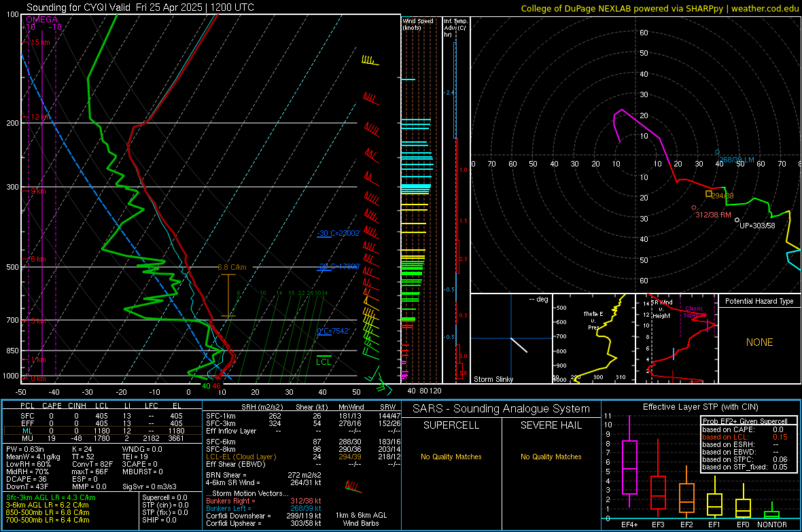Click the SARS - Sounding Analogue System heading
Viewport: 802px width, 532px height.
tap(501, 408)
